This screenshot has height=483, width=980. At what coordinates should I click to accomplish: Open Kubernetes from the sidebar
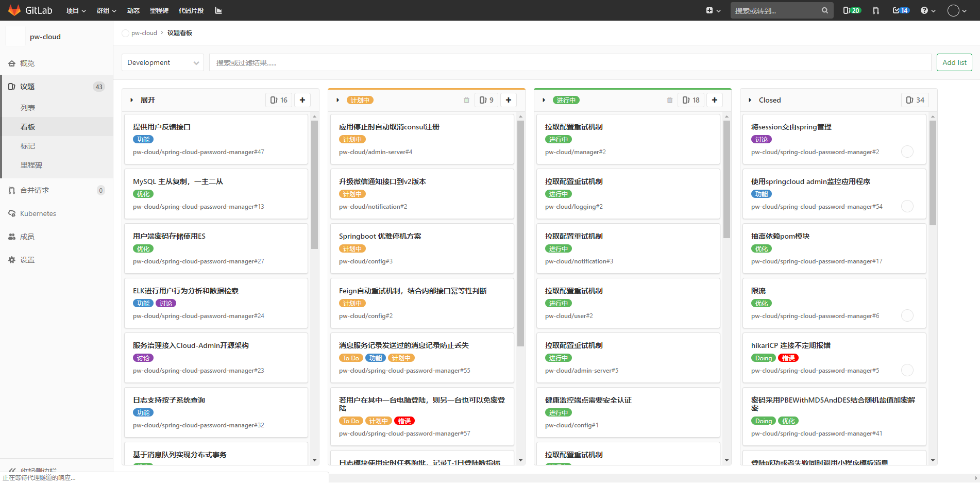tap(38, 213)
